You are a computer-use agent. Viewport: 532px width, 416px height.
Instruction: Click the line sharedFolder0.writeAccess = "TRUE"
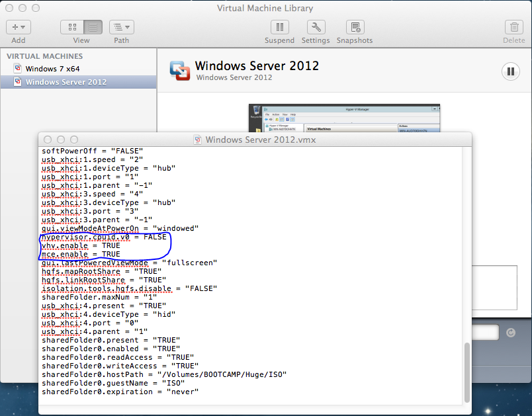[x=120, y=366]
